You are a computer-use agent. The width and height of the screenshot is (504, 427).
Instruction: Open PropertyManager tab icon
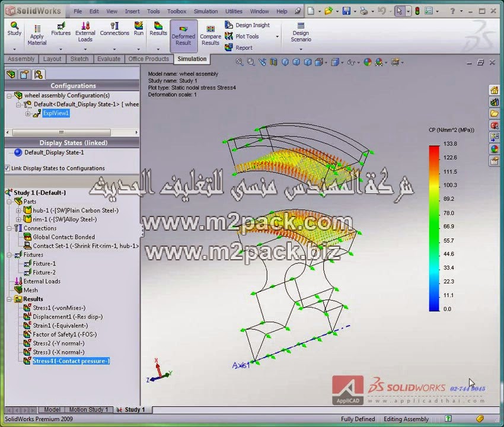(x=25, y=75)
